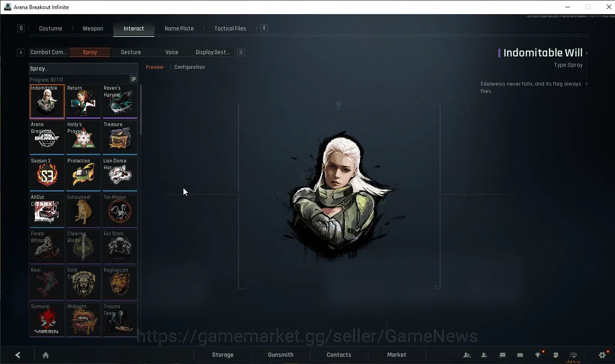This screenshot has width=615, height=364.
Task: Open the spray list sort/filter icon
Action: (133, 79)
